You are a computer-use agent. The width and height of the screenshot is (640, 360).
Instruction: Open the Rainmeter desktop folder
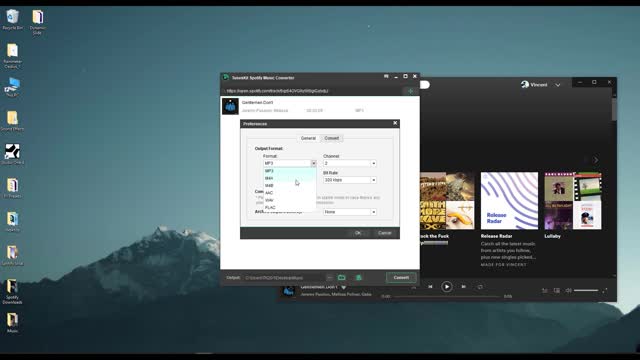12,56
